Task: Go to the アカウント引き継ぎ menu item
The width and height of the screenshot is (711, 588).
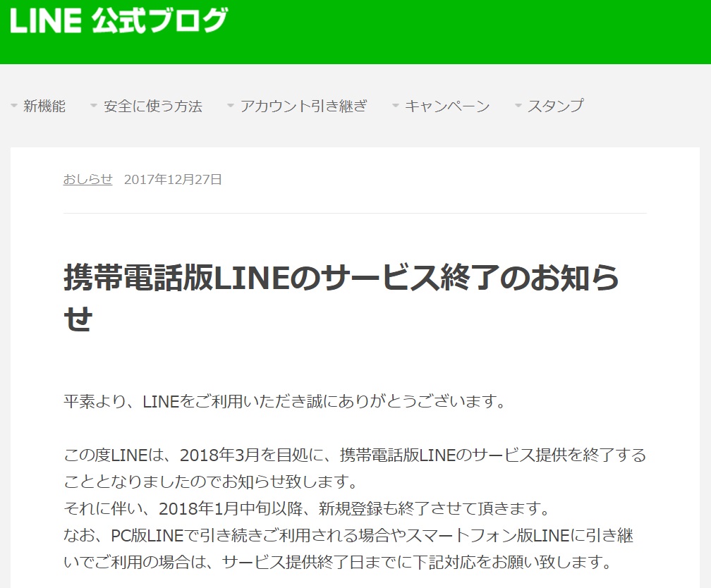Action: pyautogui.click(x=303, y=106)
